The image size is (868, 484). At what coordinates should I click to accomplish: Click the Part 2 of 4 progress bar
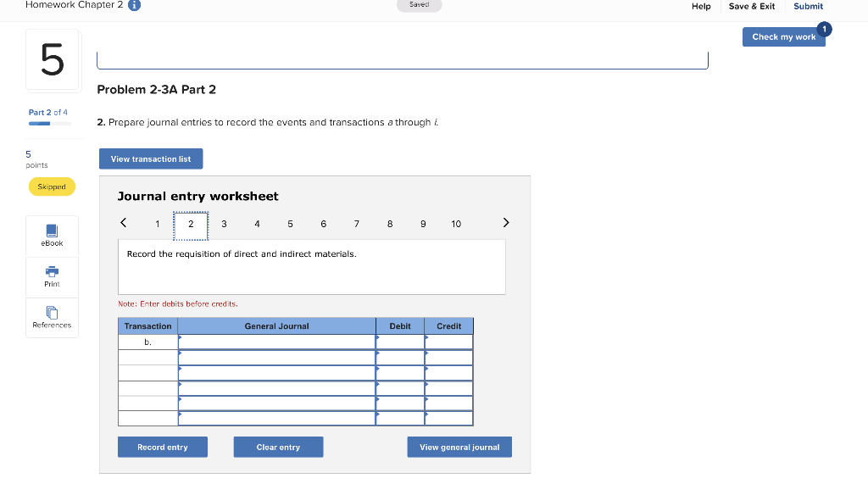tap(50, 124)
